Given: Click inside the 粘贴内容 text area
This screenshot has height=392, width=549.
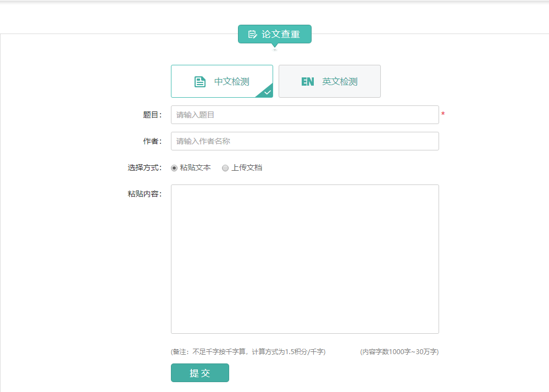Looking at the screenshot, I should (x=304, y=259).
